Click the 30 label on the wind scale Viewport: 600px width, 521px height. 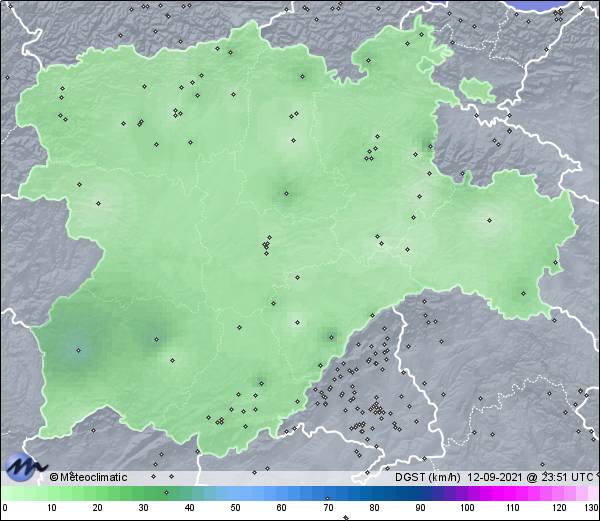point(143,508)
